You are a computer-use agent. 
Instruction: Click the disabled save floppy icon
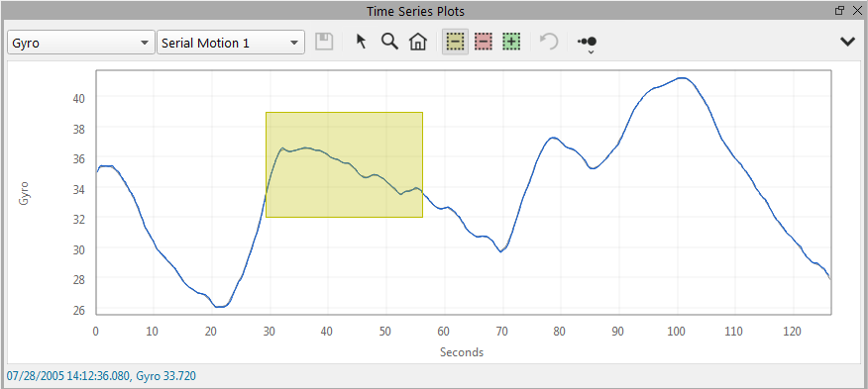324,42
